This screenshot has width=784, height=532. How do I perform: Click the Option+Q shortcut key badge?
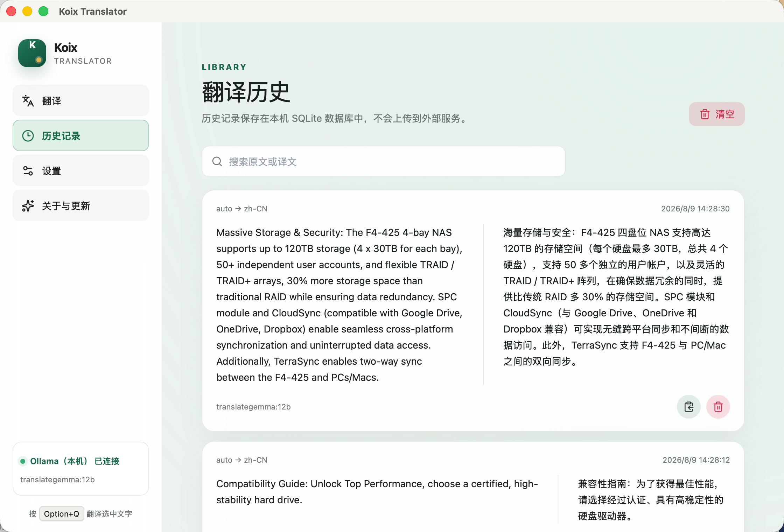pos(62,514)
